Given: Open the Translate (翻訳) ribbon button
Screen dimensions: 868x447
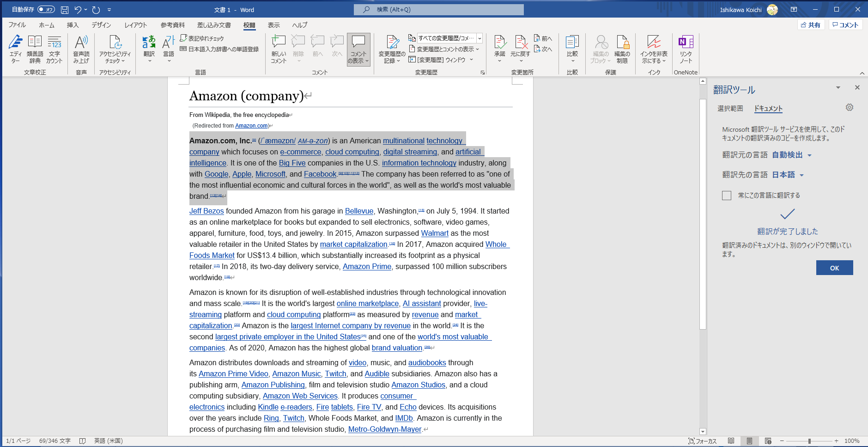Looking at the screenshot, I should (149, 49).
